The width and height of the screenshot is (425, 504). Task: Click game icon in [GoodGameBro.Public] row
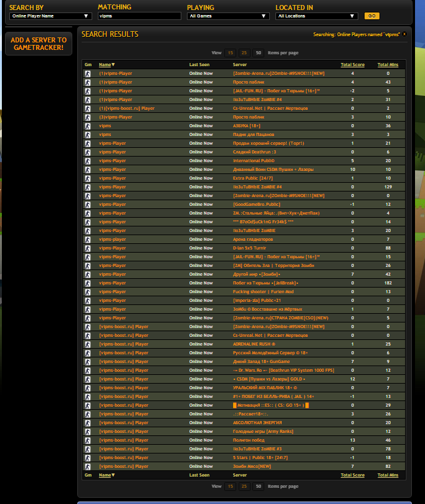[87, 205]
